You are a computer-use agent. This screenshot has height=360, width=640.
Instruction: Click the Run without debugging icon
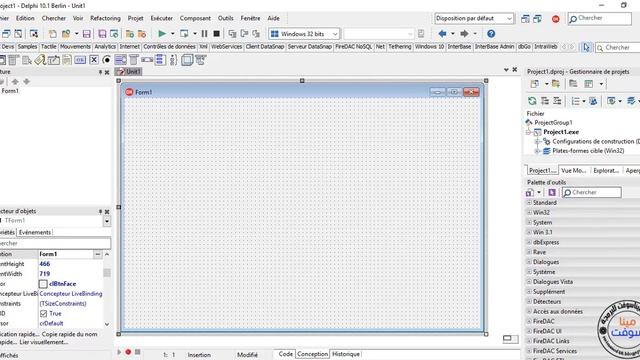click(184, 33)
